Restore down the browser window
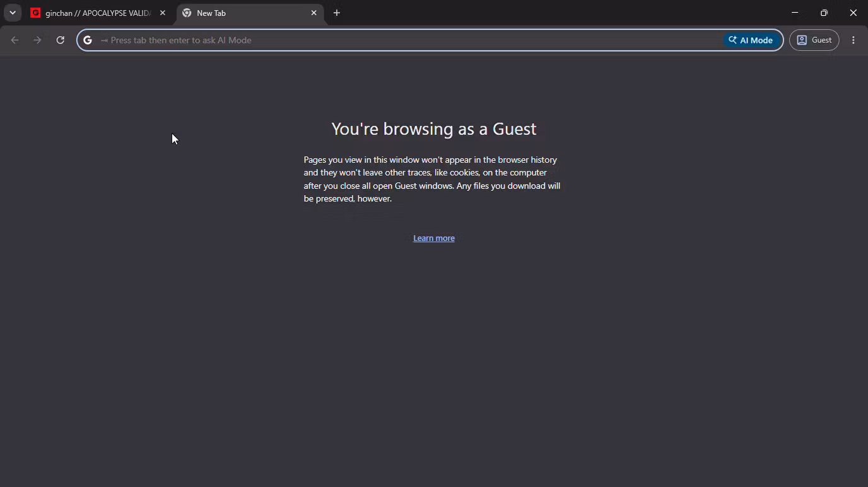Screen dimensions: 868x487 824,13
